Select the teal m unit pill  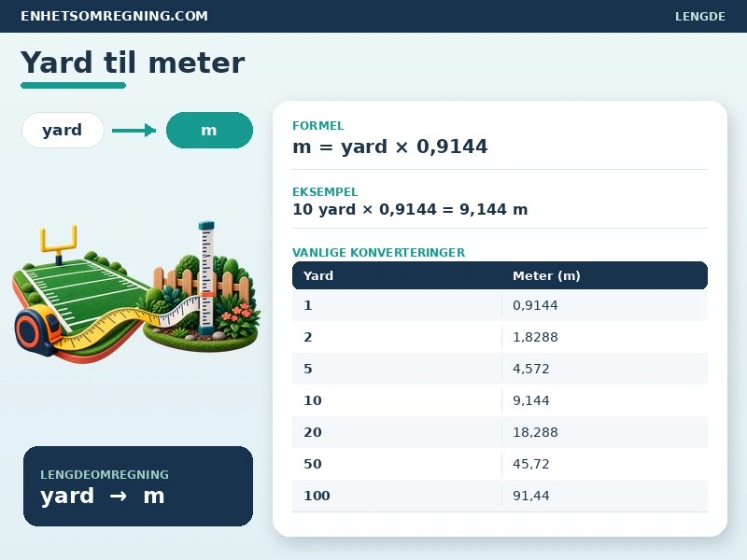pyautogui.click(x=209, y=130)
